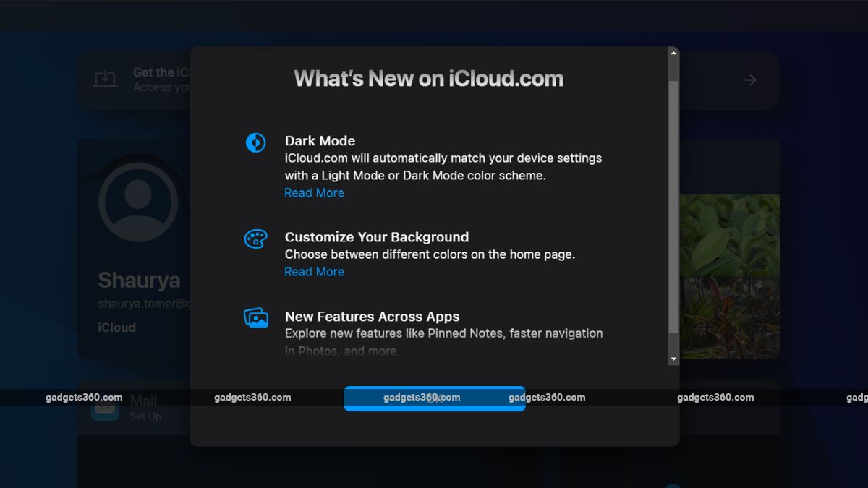
Task: Click the Dark Mode water-drop icon
Action: pos(255,142)
